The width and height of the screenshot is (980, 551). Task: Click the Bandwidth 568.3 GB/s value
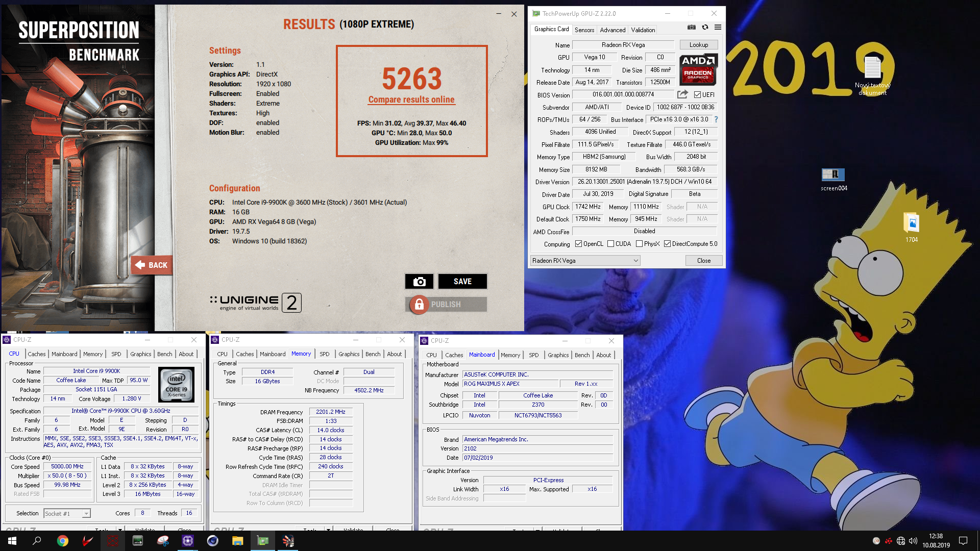691,169
